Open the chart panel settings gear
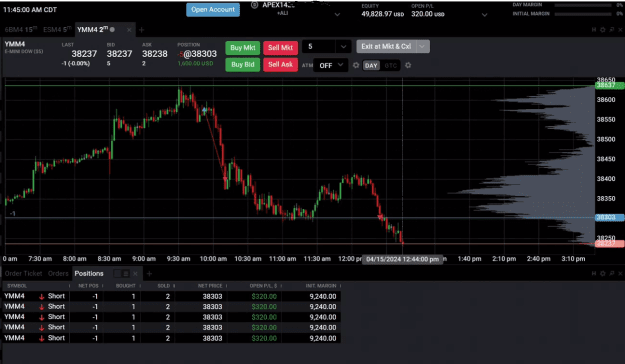The height and width of the screenshot is (364, 625). 602,30
